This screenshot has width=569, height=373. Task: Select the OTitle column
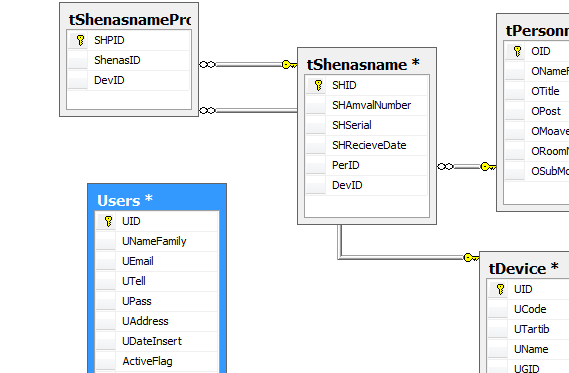tap(537, 91)
